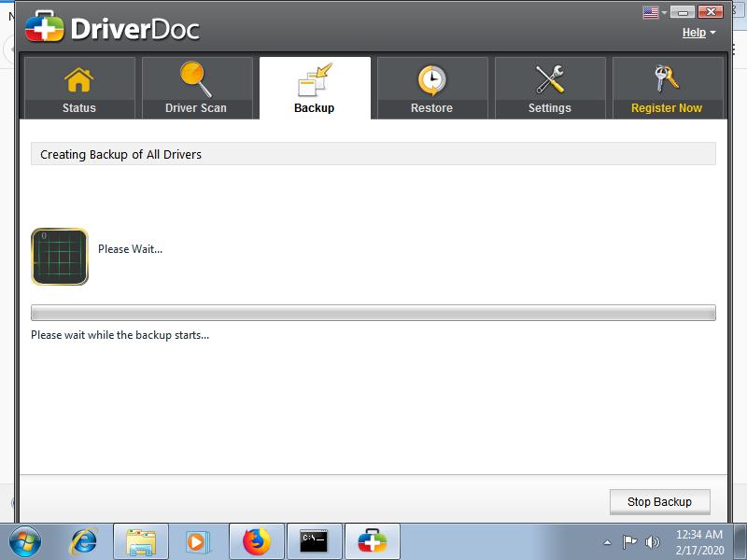Click the 'Please Wait...' text
This screenshot has height=560, width=747.
tap(130, 249)
